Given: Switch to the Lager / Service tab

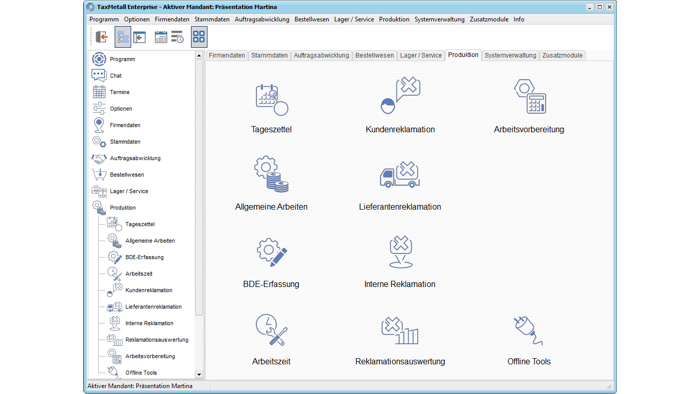Looking at the screenshot, I should [421, 55].
